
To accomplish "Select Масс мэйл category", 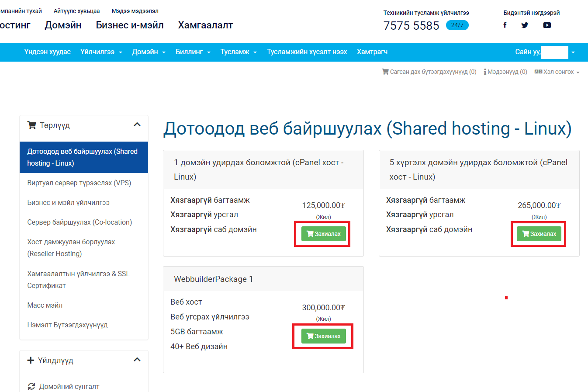I will 84,305.
